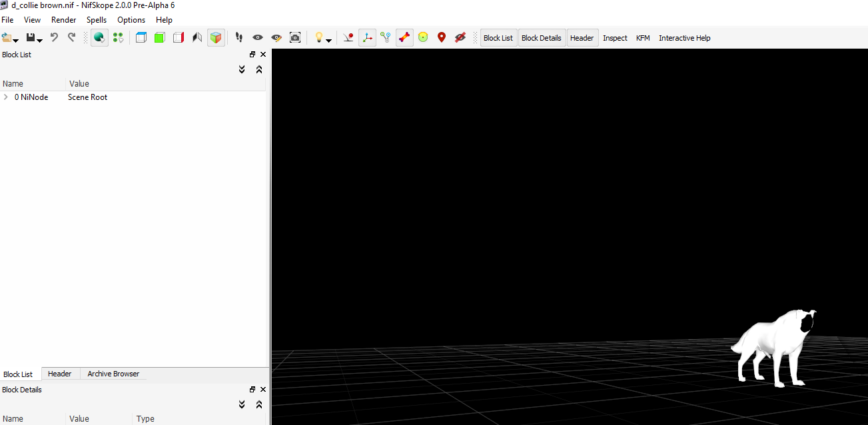Switch to the Archive Browser tab

click(113, 374)
